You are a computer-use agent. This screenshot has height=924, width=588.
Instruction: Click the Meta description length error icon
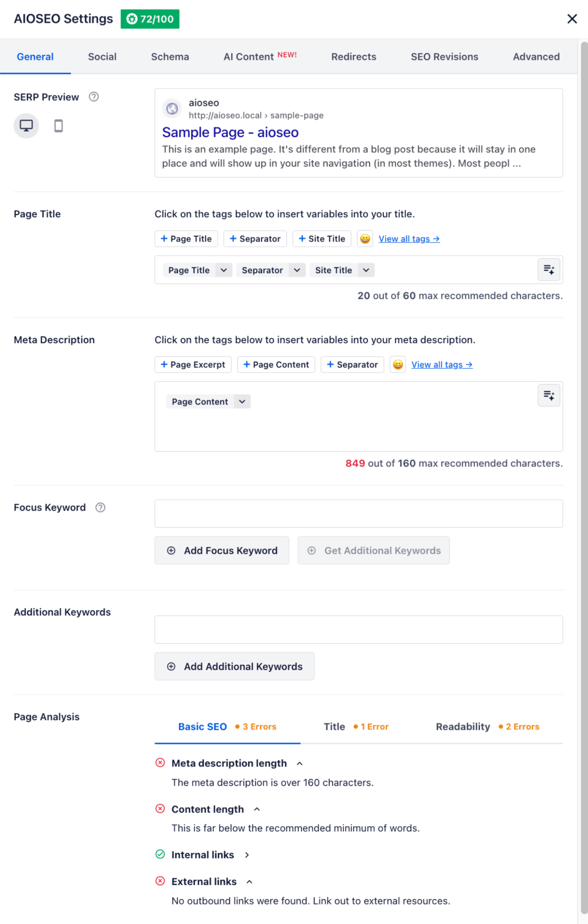pos(160,763)
